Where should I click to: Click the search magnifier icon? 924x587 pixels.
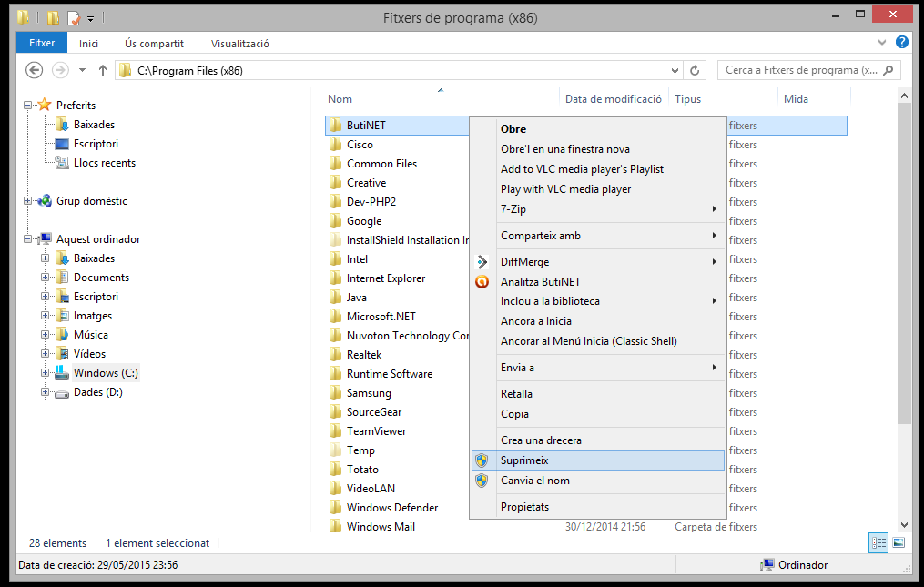(888, 70)
